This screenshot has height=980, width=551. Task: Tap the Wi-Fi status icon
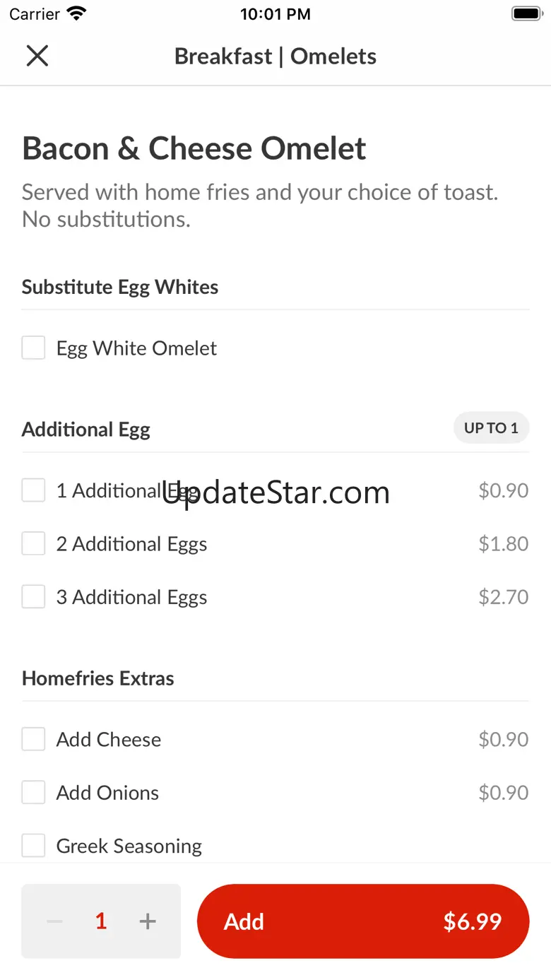click(x=76, y=13)
